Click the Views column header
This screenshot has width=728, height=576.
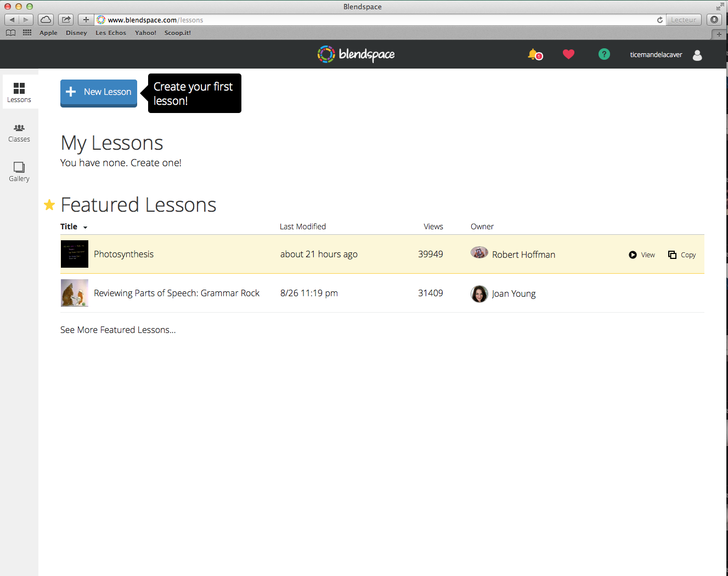(433, 227)
